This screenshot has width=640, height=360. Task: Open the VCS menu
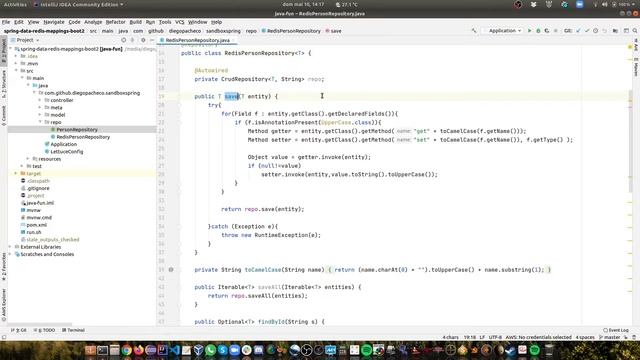(180, 22)
